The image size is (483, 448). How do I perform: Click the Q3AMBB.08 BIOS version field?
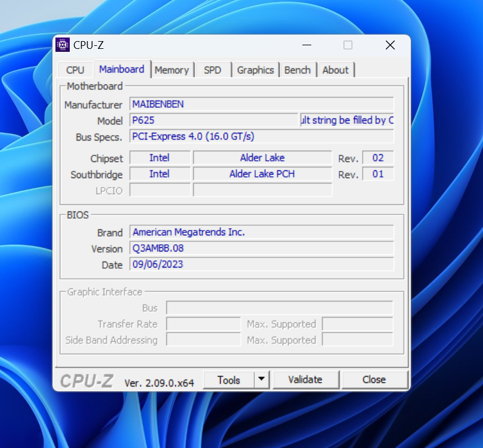[262, 248]
